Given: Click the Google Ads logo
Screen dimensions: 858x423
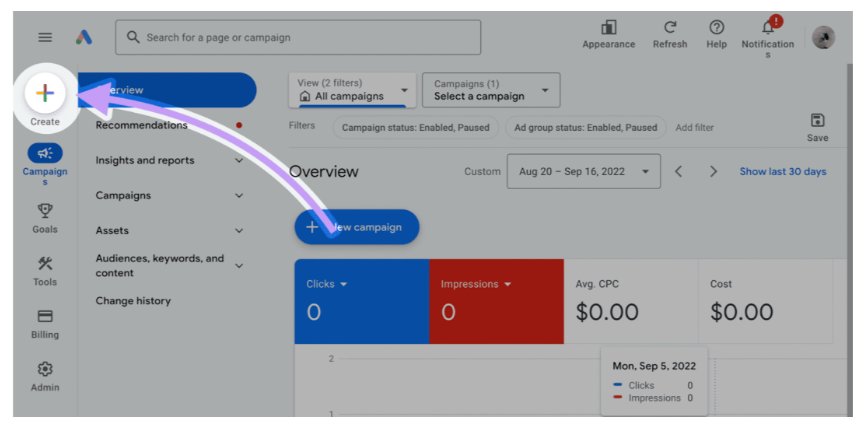Looking at the screenshot, I should pyautogui.click(x=84, y=37).
